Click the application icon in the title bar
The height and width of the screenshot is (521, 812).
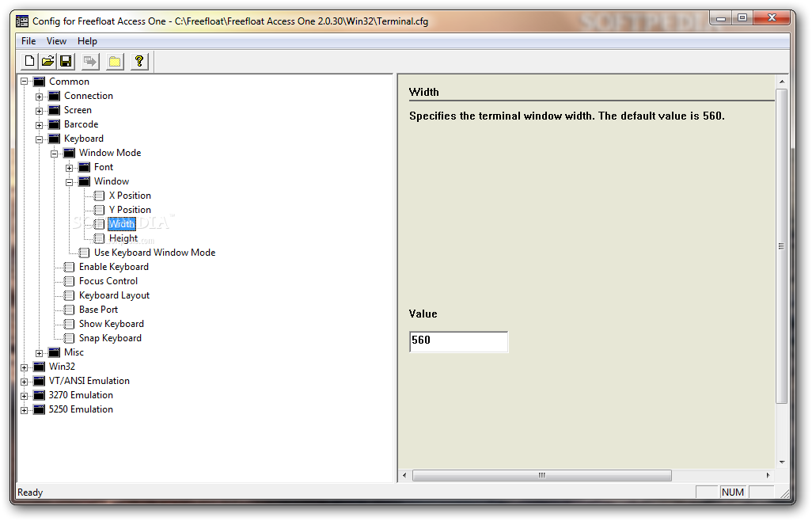click(22, 21)
